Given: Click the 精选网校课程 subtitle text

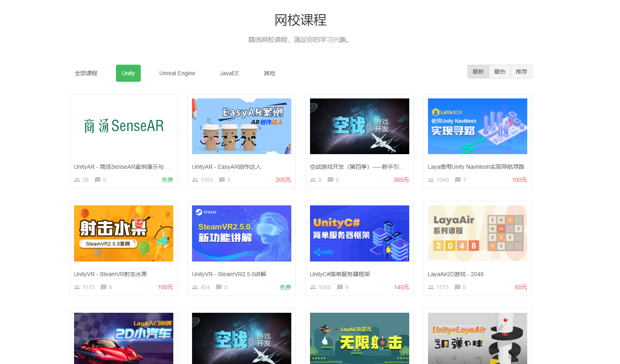Looking at the screenshot, I should click(301, 39).
